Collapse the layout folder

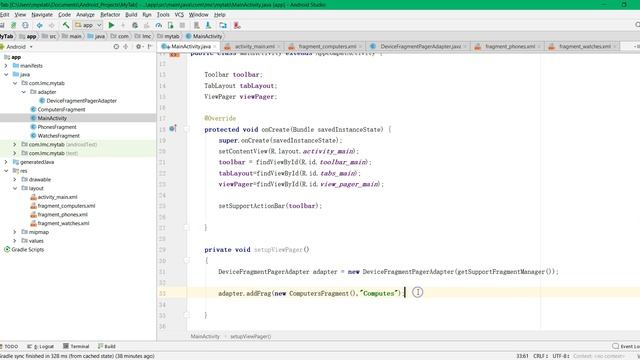point(15,188)
